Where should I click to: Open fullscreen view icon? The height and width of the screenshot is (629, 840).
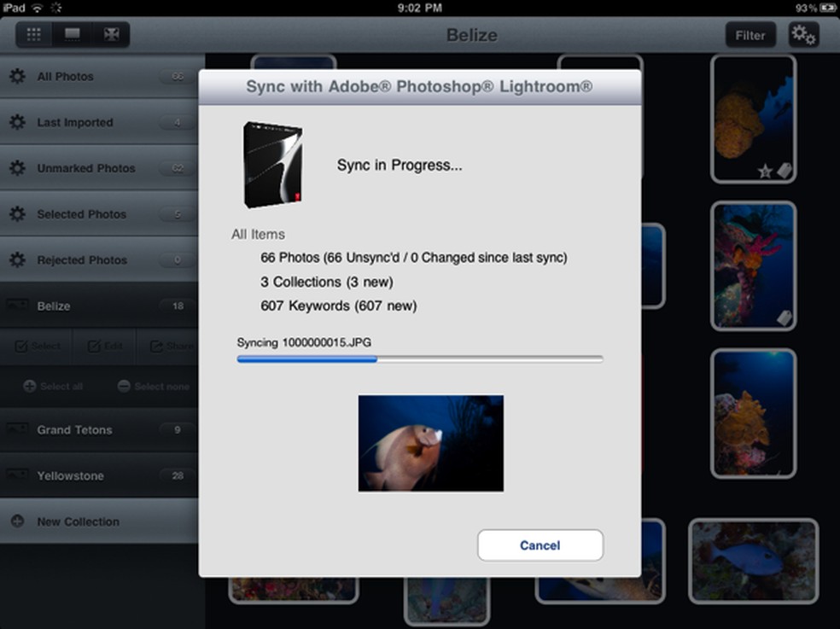click(x=111, y=35)
